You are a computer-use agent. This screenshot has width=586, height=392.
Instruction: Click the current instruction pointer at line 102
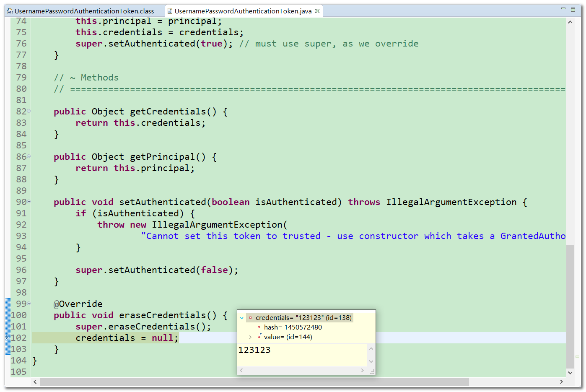pos(7,337)
